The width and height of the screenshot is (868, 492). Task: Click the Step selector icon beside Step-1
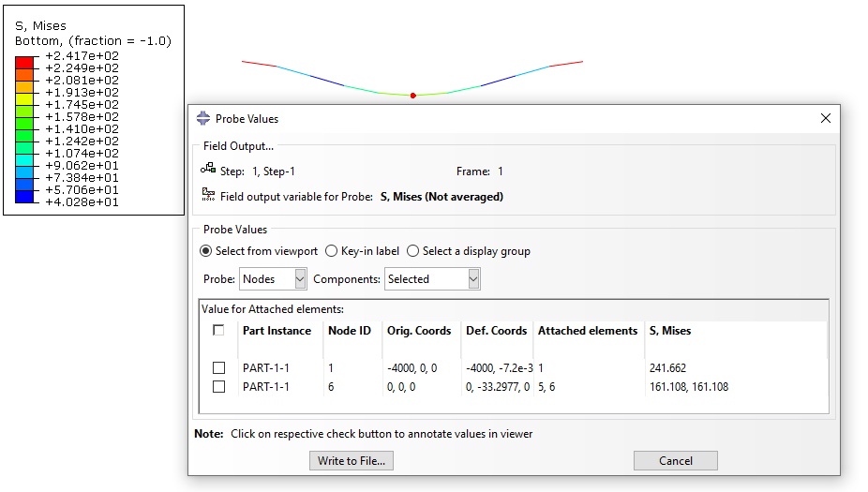(x=208, y=169)
